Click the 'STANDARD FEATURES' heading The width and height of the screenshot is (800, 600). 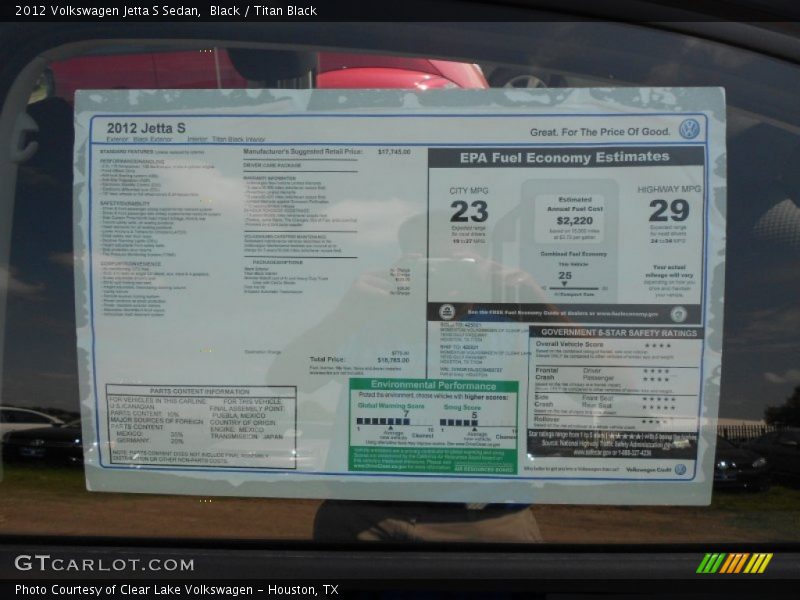click(127, 152)
